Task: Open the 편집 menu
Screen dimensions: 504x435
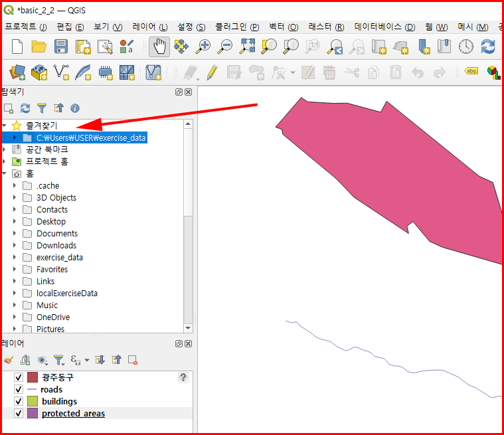Action: pyautogui.click(x=70, y=27)
